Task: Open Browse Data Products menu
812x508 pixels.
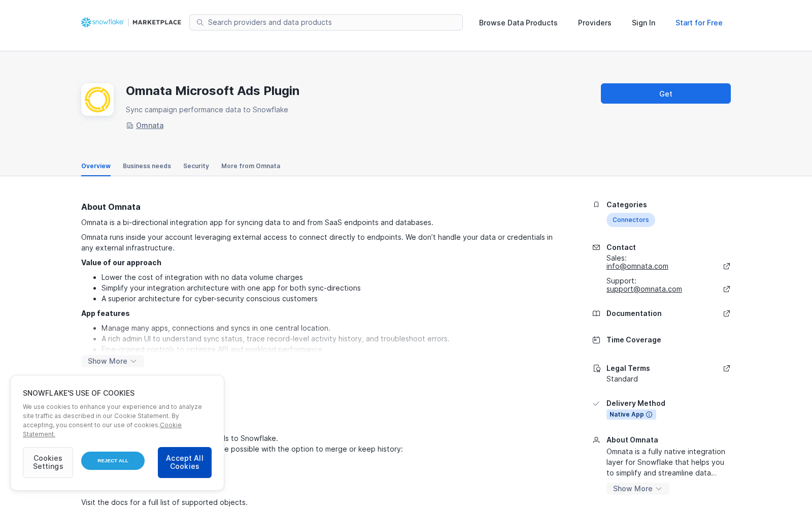Action: (518, 23)
